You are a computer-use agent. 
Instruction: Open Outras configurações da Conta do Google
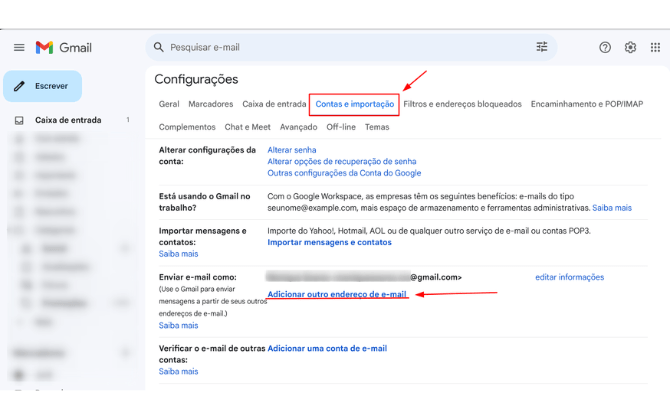click(344, 173)
